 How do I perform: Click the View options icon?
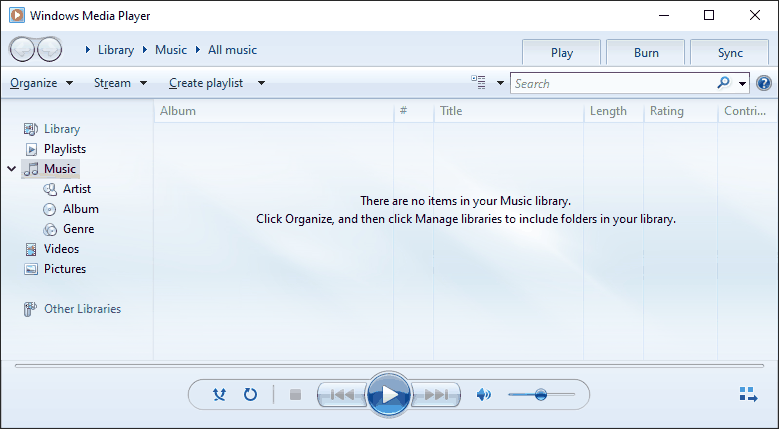(x=479, y=82)
